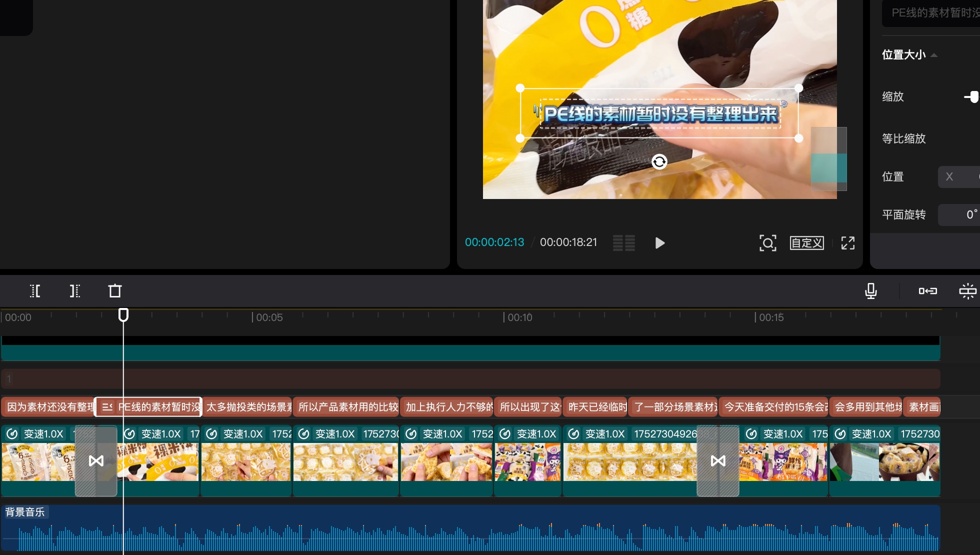The image size is (980, 555).
Task: Click the trim left edge tool icon
Action: click(x=35, y=291)
